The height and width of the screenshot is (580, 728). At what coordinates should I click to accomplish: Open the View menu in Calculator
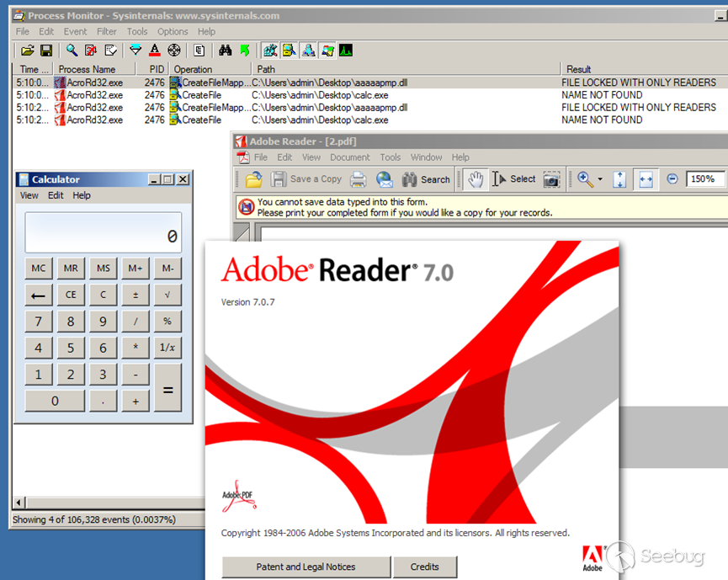[x=29, y=195]
